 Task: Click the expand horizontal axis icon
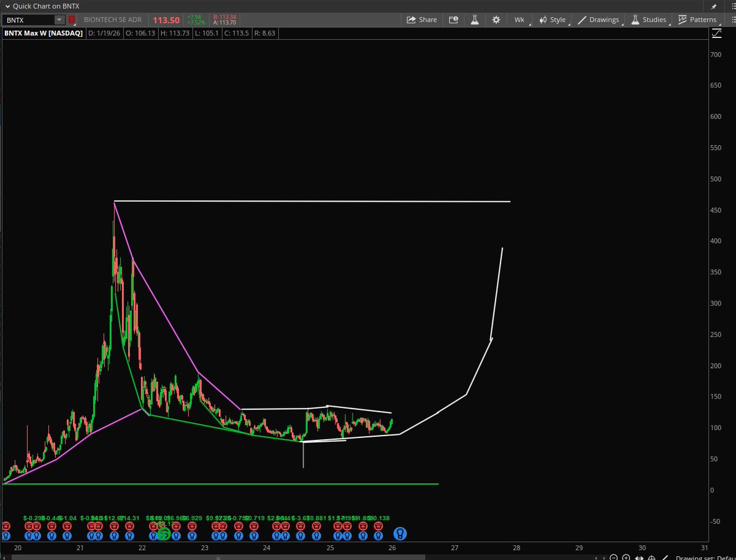coord(638,557)
